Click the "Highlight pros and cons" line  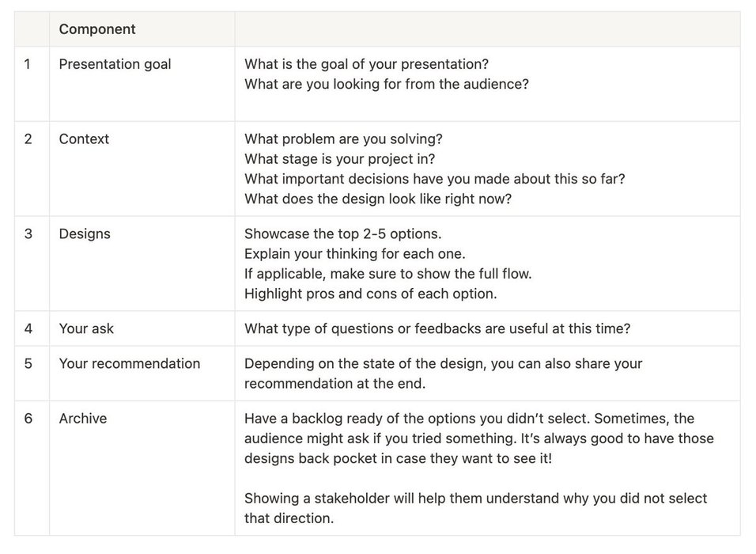point(371,294)
